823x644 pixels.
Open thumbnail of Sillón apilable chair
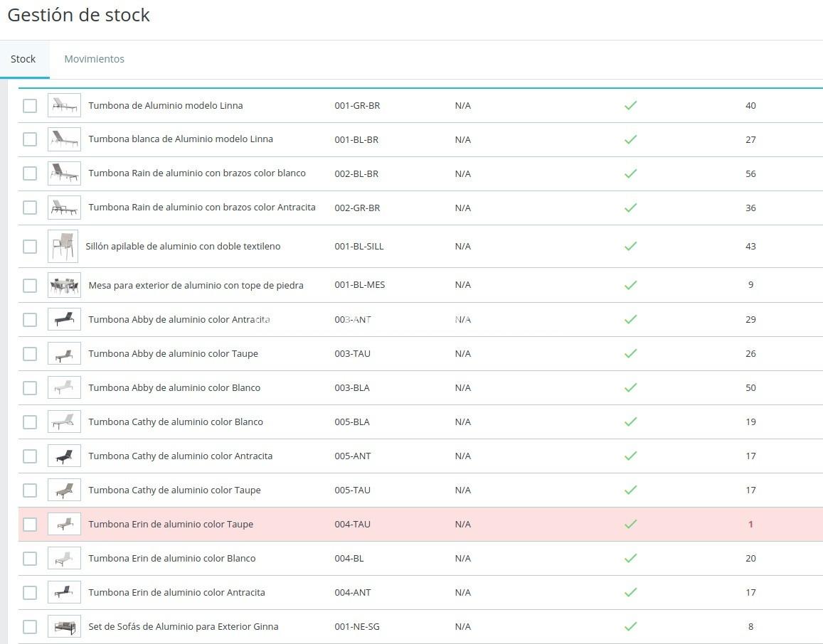tap(63, 246)
